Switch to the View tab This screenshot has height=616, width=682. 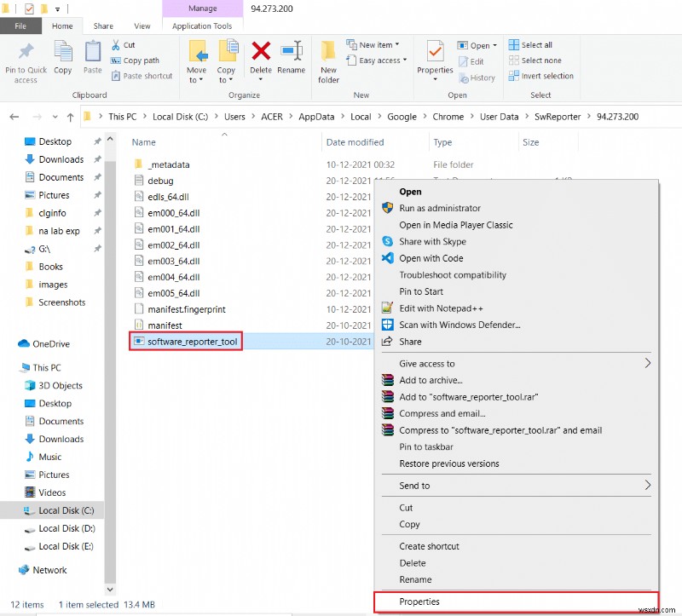click(142, 26)
